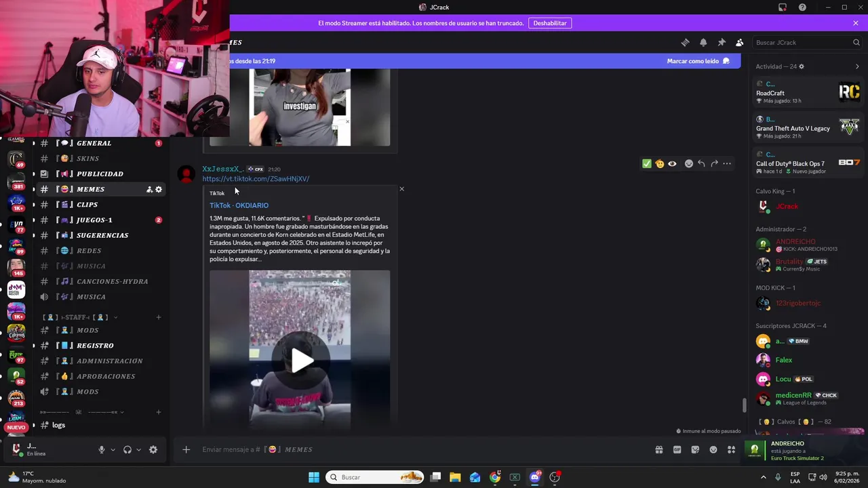Screen dimensions: 868x488
Task: Open Grand Theft Auto V Legacy activity
Action: point(808,127)
